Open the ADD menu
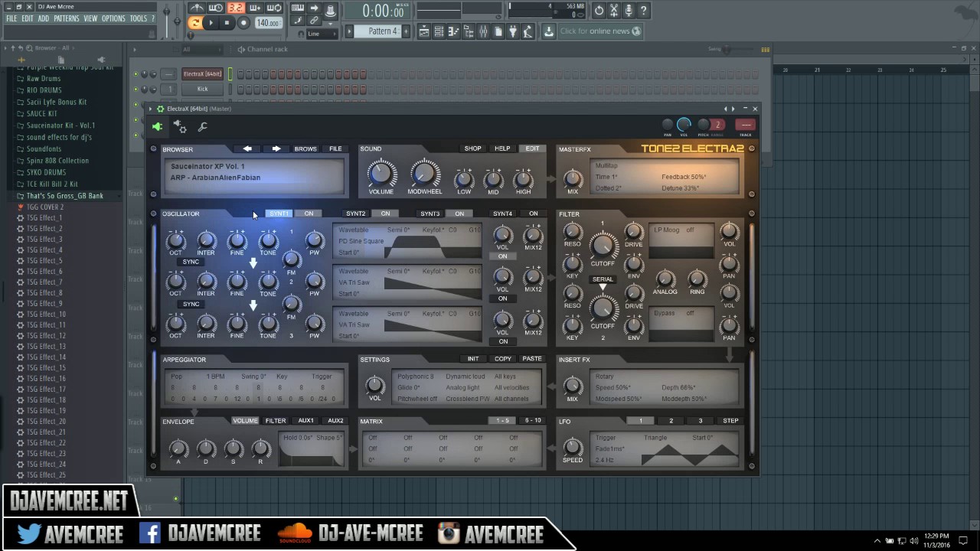The image size is (980, 551). 44,18
